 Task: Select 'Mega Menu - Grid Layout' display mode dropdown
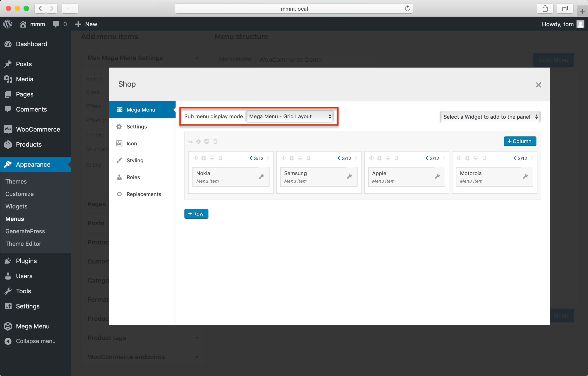click(x=290, y=117)
